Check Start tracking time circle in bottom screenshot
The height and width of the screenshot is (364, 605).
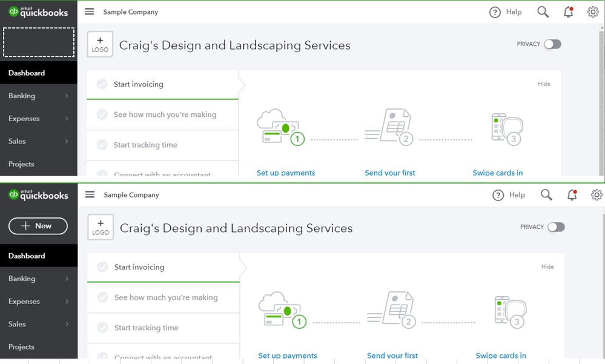click(x=102, y=328)
